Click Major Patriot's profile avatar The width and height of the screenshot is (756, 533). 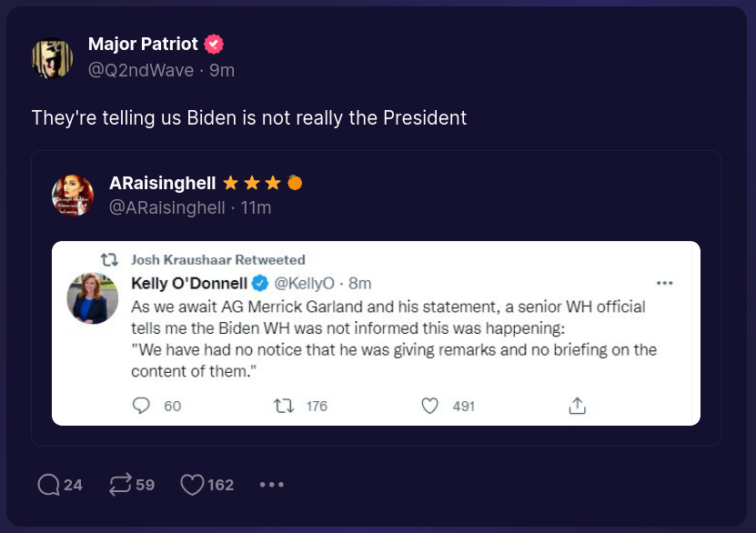52,57
